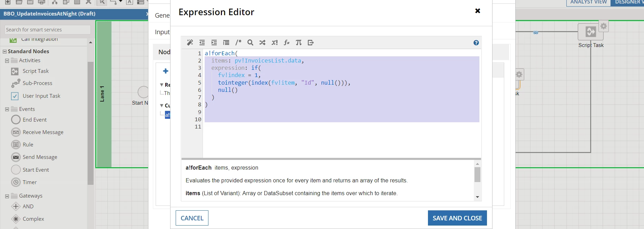Select the Send Message icon in palette
Viewport: 644px width, 229px height.
point(16,157)
